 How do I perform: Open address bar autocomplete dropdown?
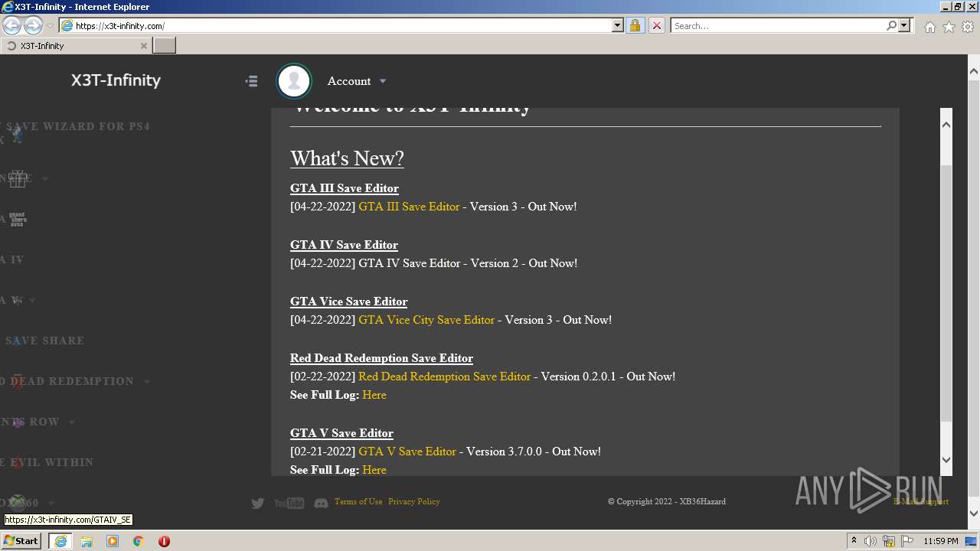click(x=618, y=25)
